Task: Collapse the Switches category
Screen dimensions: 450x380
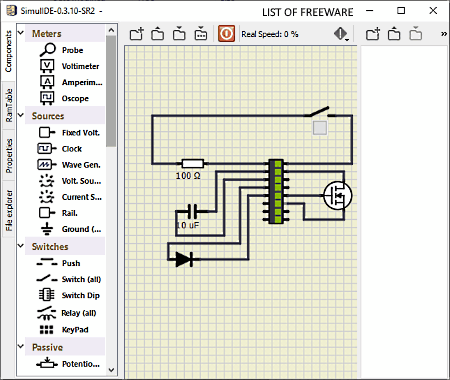Action: tap(21, 246)
